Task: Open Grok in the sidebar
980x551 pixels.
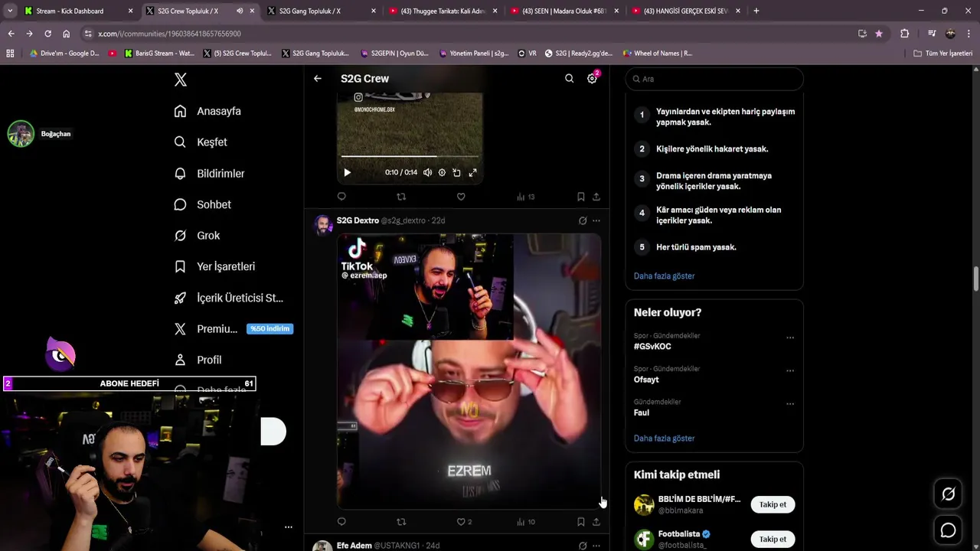Action: pos(197,236)
